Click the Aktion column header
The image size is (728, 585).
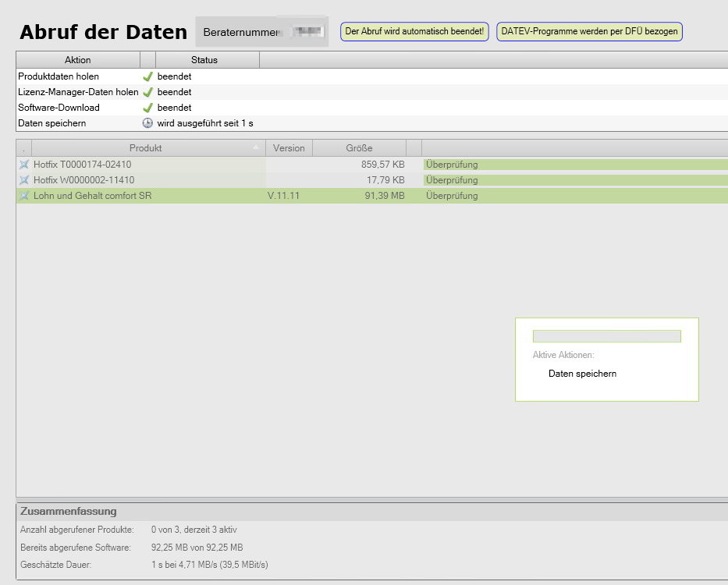click(x=77, y=60)
